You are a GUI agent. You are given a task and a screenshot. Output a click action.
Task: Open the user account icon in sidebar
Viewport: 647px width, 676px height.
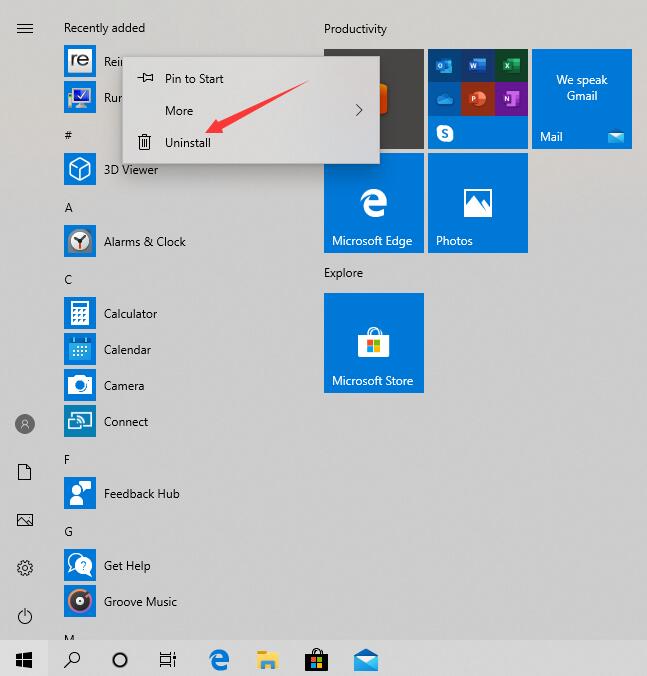tap(25, 424)
